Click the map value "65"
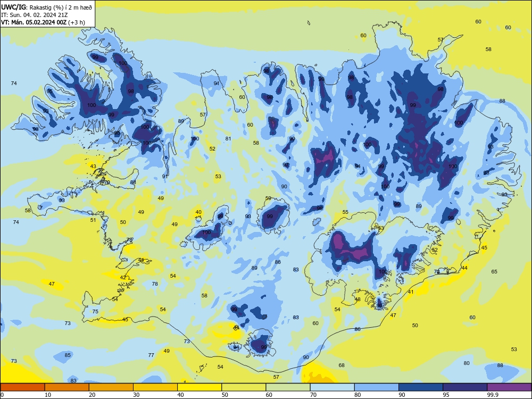 494,271
